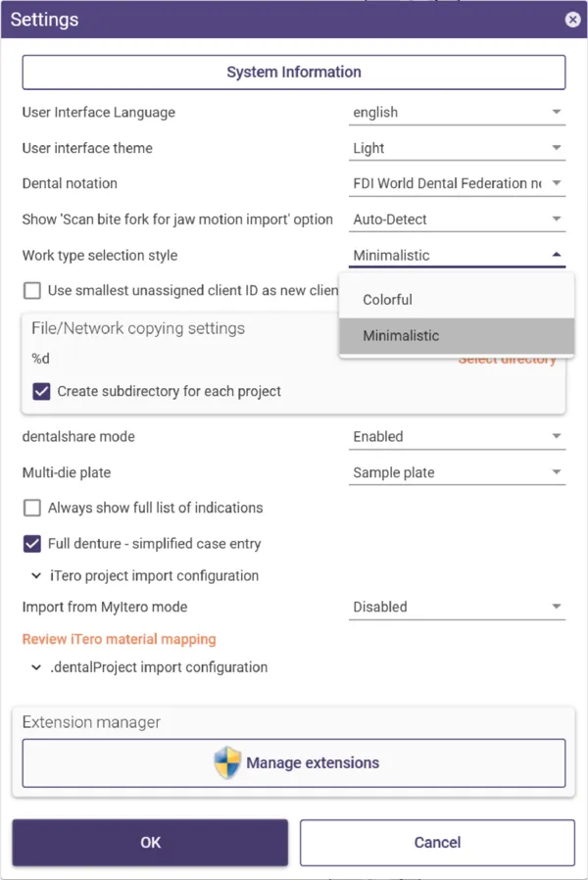
Task: Open the dentalshare mode dropdown
Action: point(457,437)
